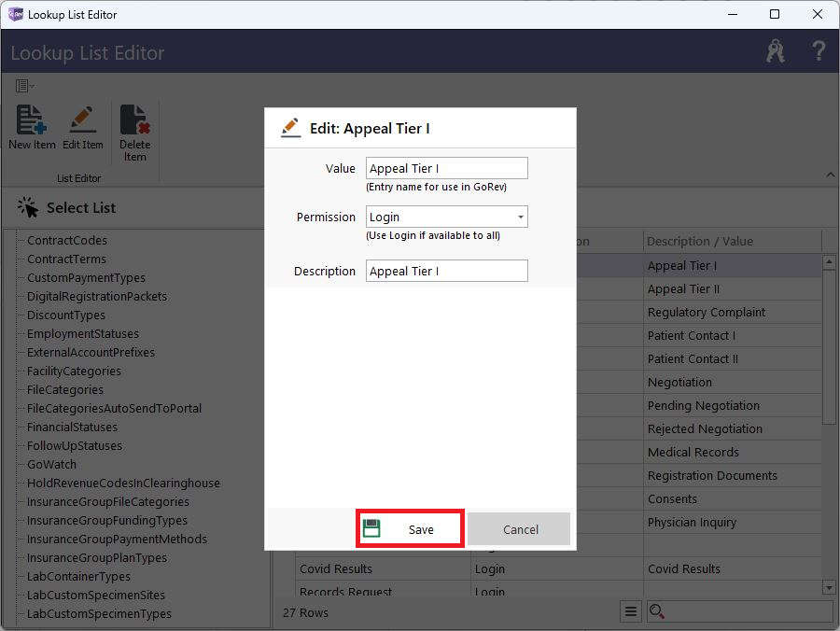840x631 pixels.
Task: Click the Regulatory Complaint cell
Action: tap(732, 313)
